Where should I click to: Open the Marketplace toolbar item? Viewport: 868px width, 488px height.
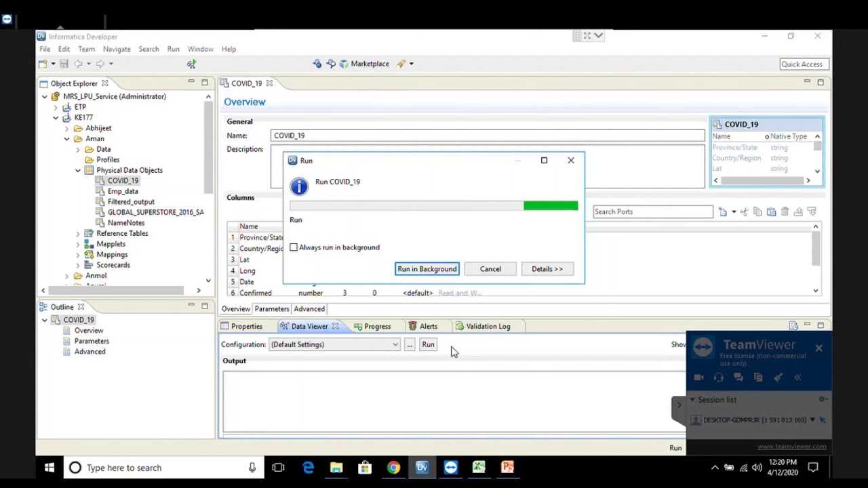(364, 64)
